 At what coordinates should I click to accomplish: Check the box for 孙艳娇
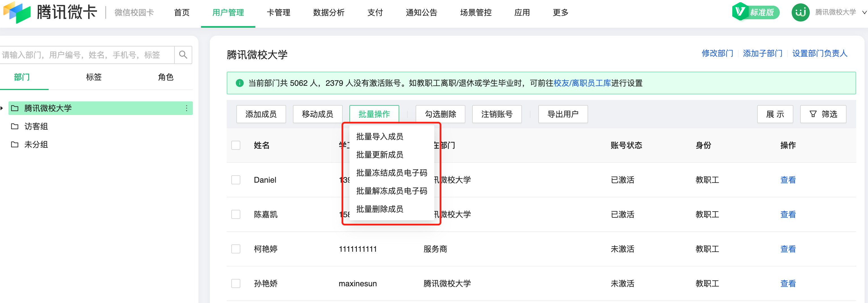pyautogui.click(x=236, y=283)
